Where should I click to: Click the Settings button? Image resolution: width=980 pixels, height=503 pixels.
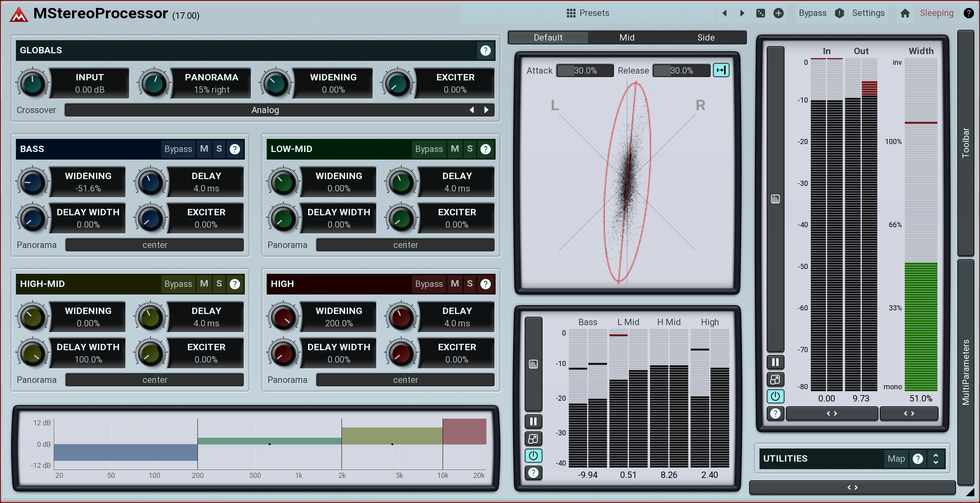(868, 13)
